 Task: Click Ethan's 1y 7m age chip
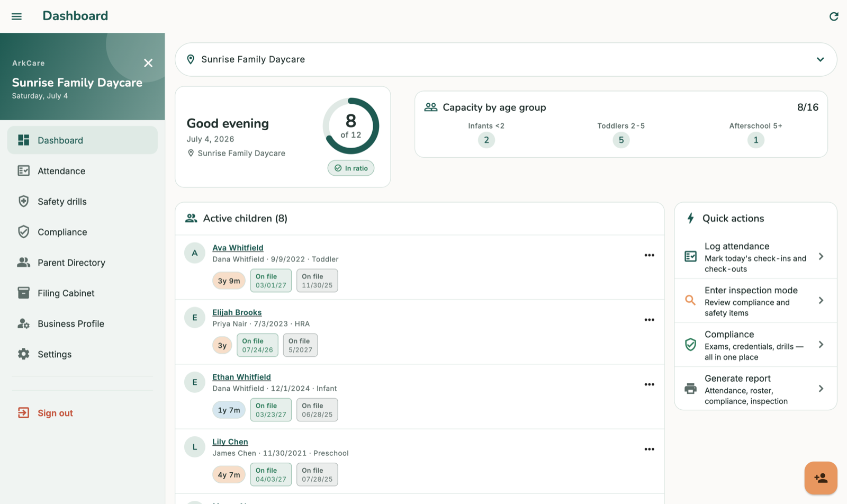229,410
